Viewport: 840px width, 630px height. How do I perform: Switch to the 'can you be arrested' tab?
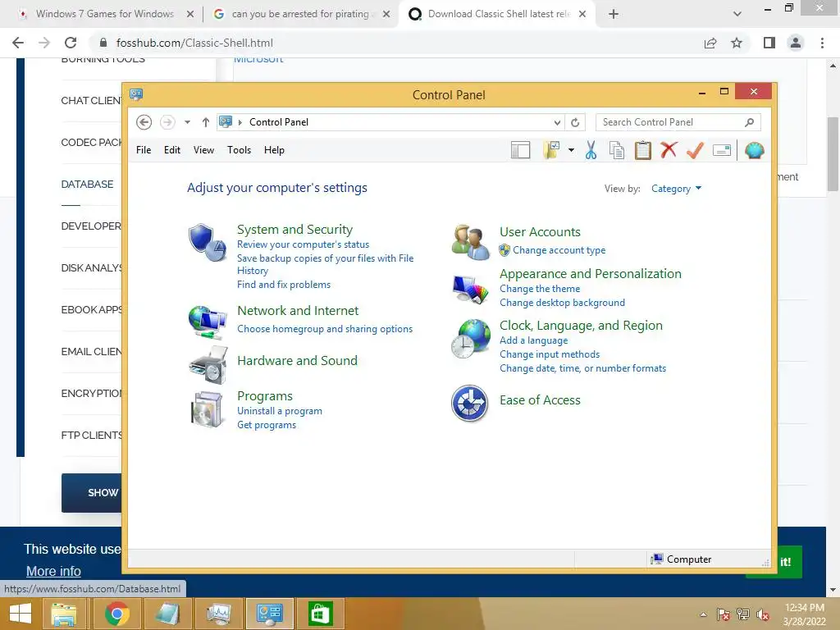coord(300,14)
